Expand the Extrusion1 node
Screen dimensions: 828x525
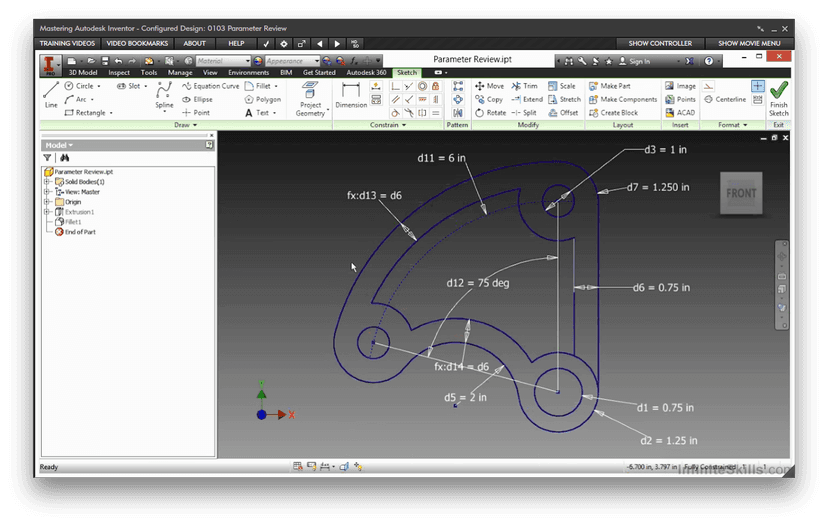(47, 212)
